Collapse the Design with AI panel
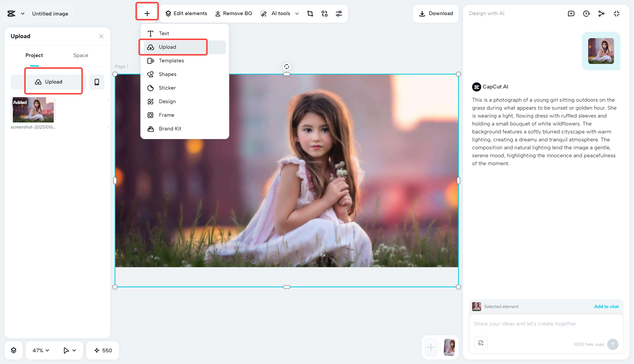Image resolution: width=634 pixels, height=364 pixels. point(617,13)
